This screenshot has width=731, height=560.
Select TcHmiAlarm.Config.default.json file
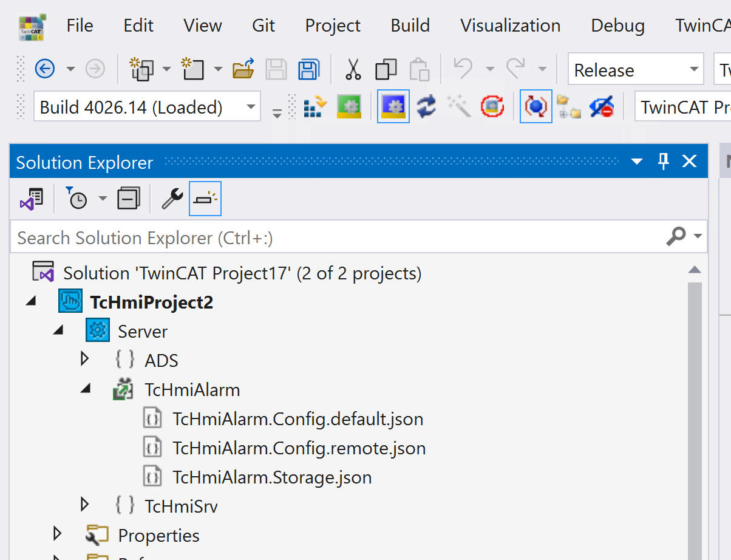tap(298, 419)
